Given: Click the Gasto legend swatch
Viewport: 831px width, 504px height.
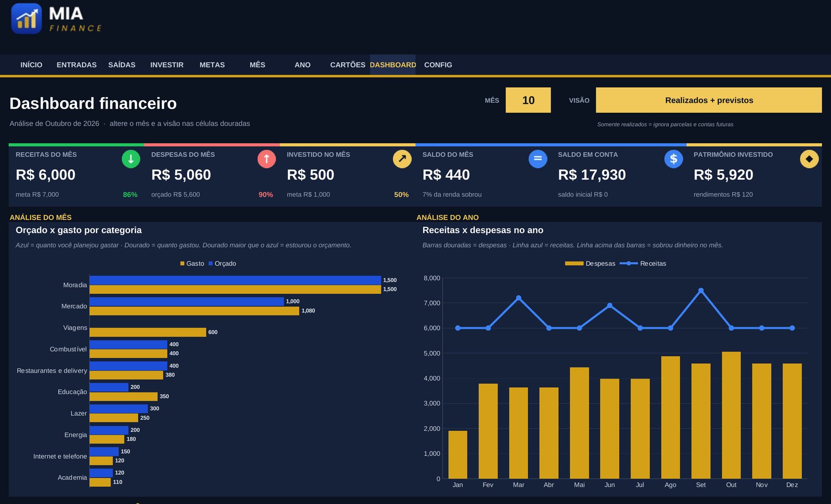Looking at the screenshot, I should 182,264.
